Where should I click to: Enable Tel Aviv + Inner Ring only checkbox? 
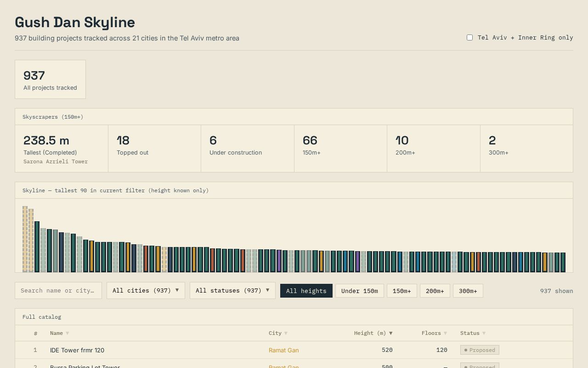469,37
